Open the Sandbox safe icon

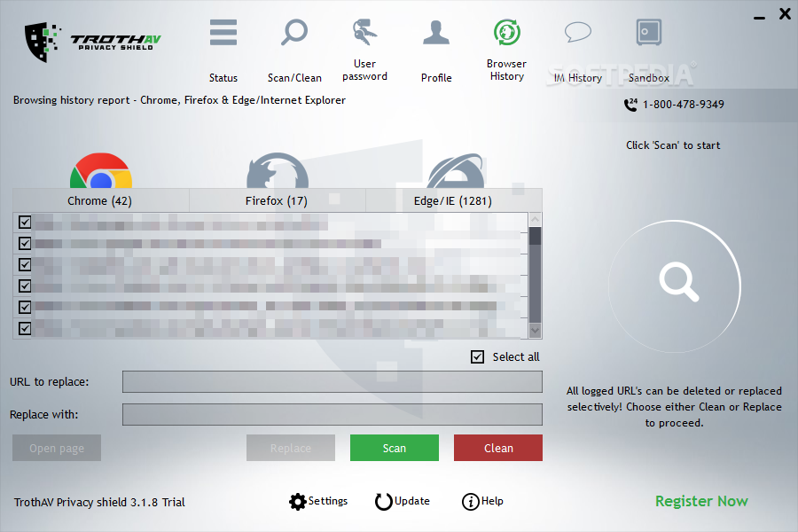pos(649,32)
